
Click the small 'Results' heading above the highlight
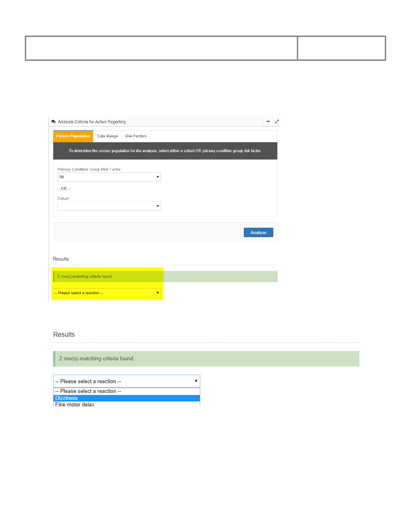click(x=61, y=259)
